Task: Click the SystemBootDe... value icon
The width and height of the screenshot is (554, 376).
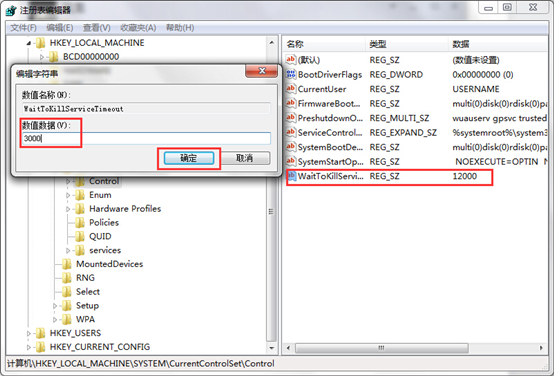Action: [x=291, y=146]
